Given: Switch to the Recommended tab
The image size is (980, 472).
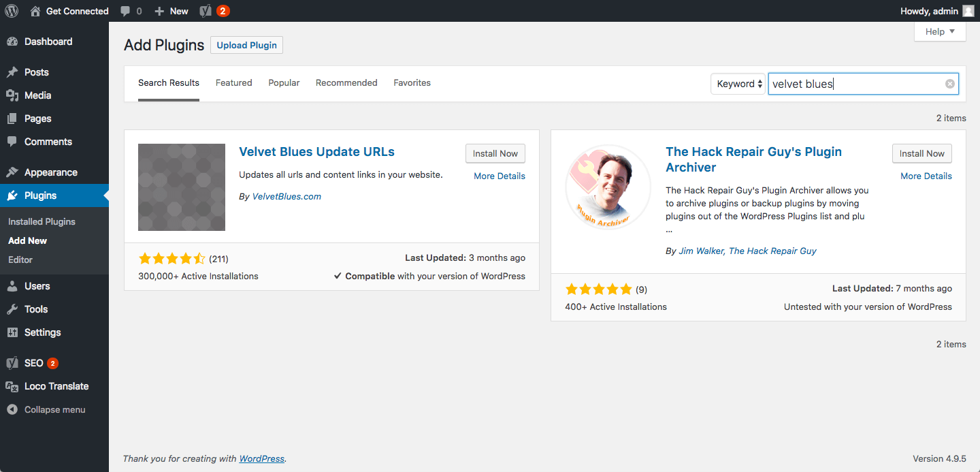Looking at the screenshot, I should (x=346, y=83).
